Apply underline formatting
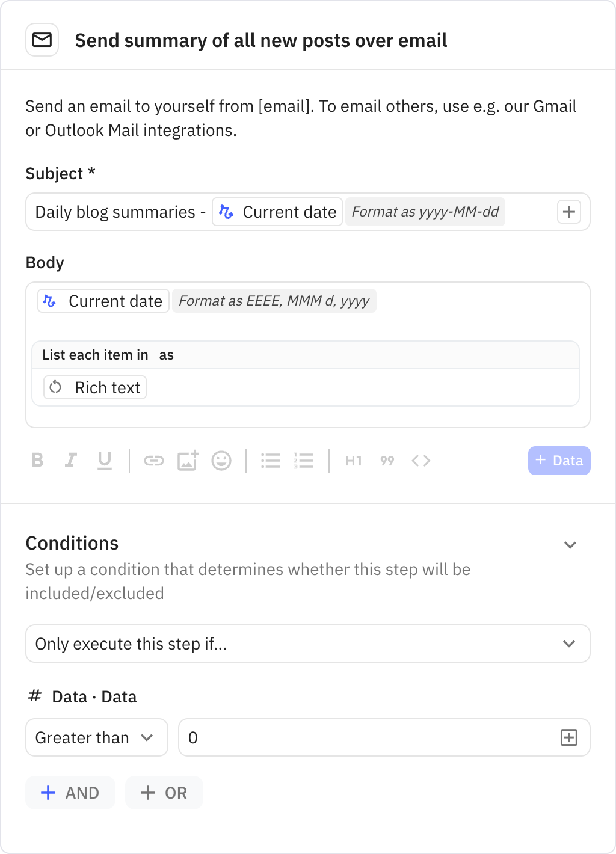The width and height of the screenshot is (616, 854). 105,461
